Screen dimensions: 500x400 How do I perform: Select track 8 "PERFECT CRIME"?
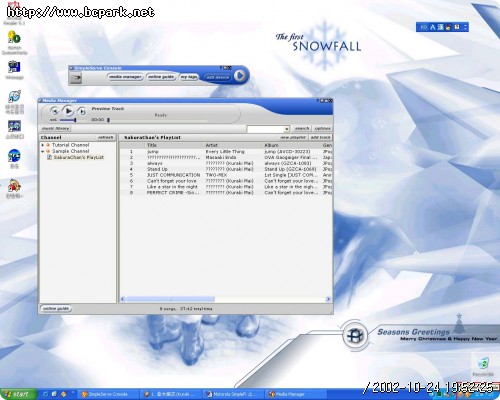(x=226, y=193)
